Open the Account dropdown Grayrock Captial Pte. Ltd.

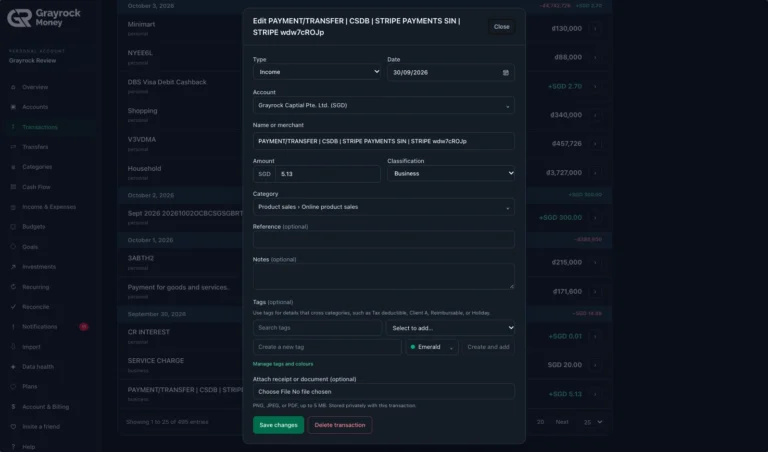pos(384,105)
